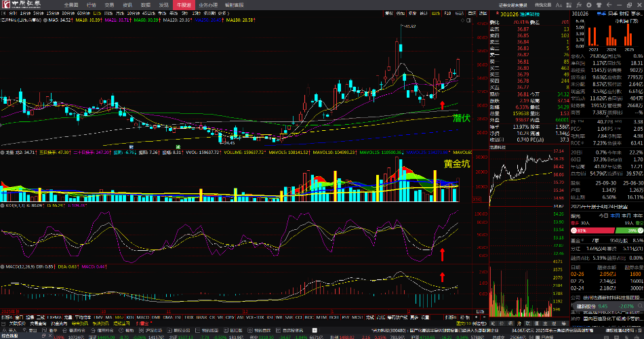644x339 pixels.
Task: Open the 全景图 menu
Action: [x=71, y=5]
